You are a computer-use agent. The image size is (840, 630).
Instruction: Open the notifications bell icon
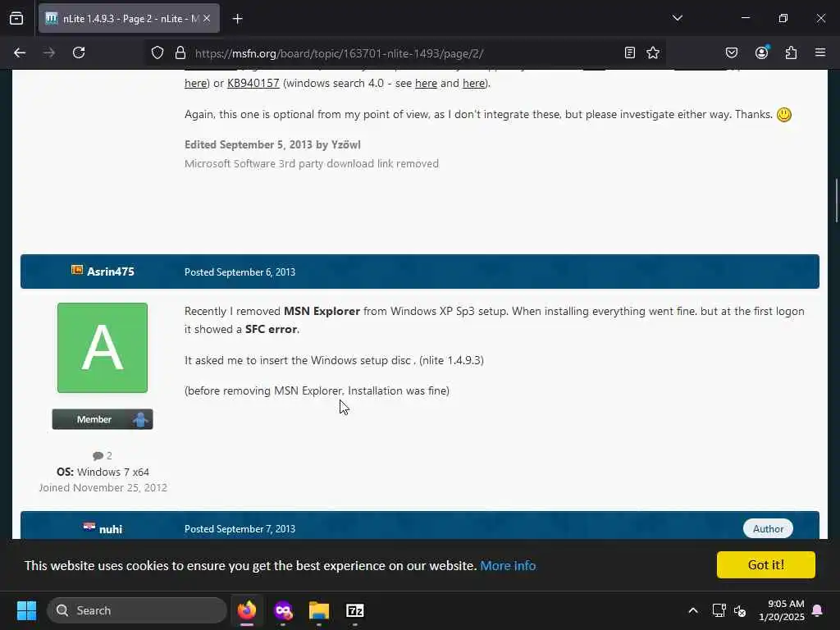(818, 610)
